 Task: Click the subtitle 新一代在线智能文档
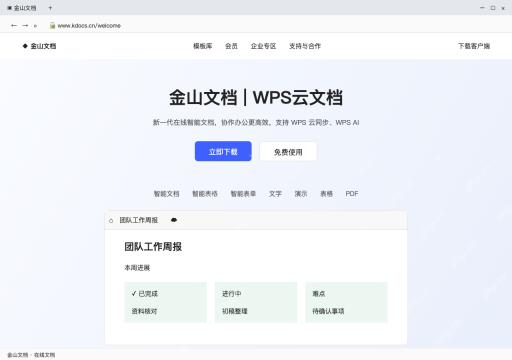pos(184,123)
